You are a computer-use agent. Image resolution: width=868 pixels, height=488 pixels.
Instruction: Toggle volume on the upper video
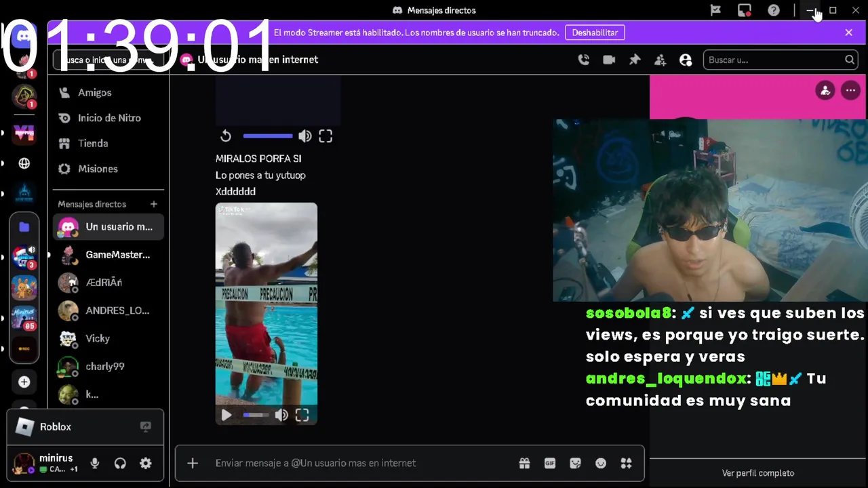point(305,136)
